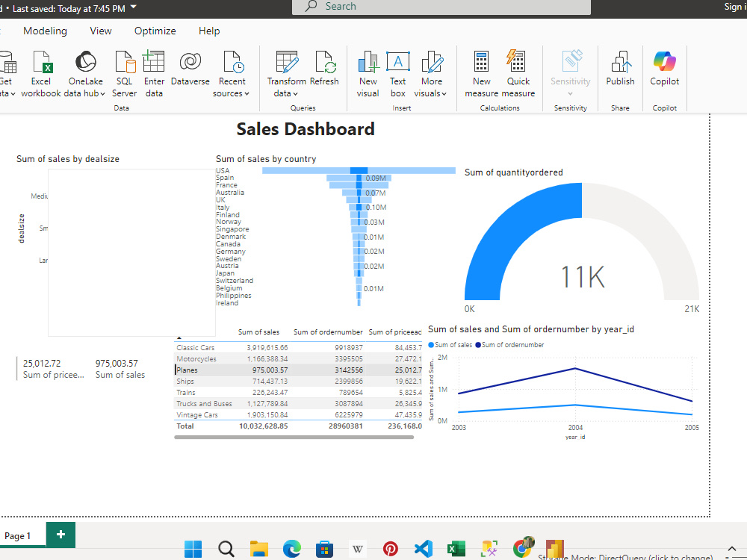Click Sum of sales legend swatch

(431, 345)
